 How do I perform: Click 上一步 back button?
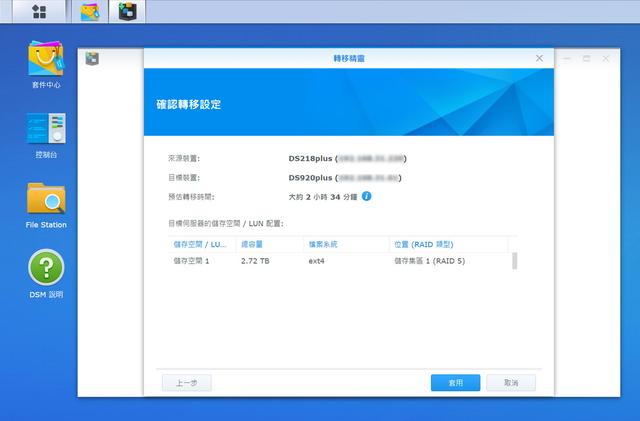tap(187, 383)
